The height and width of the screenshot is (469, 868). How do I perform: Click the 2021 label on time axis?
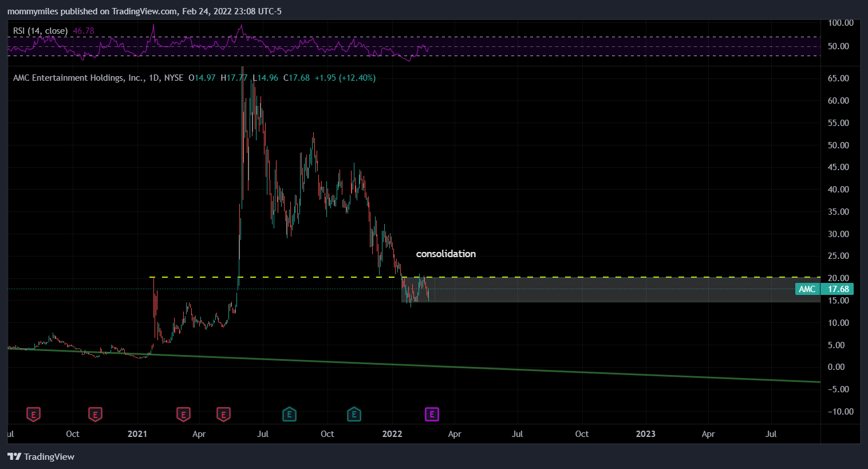click(x=137, y=434)
